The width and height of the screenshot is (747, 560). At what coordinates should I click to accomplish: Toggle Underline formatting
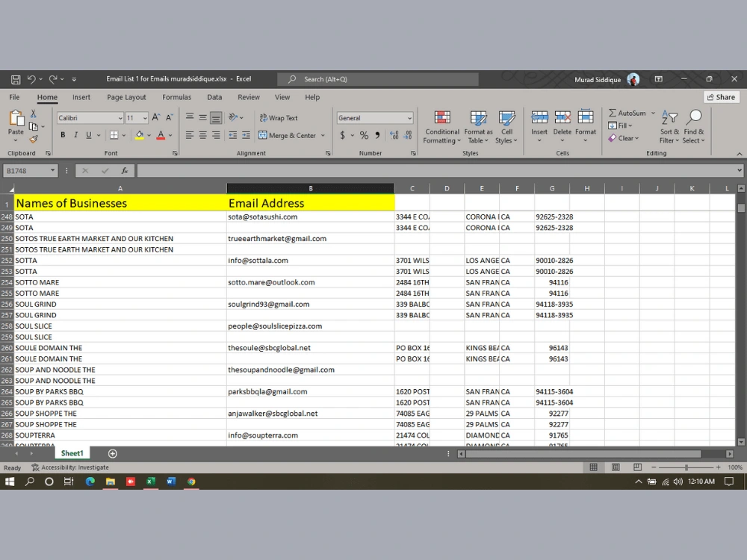point(89,135)
